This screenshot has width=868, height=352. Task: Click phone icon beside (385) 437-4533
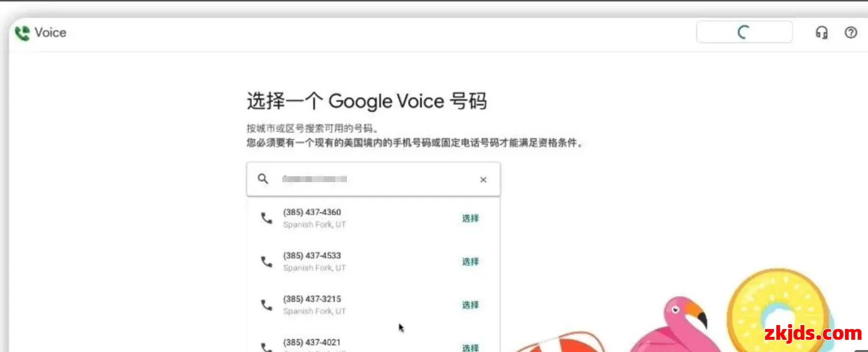266,261
